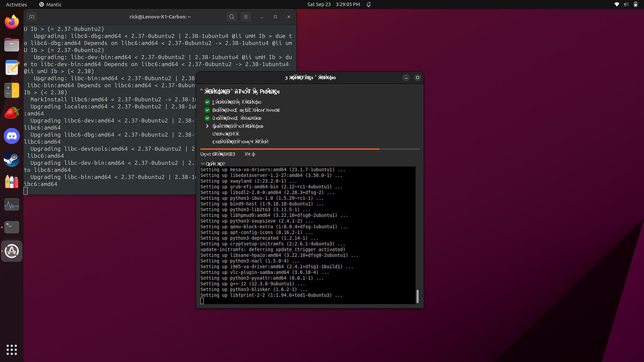Collapse the terminal details expander in the upgrade dialog
The width and height of the screenshot is (644, 362).
point(203,163)
